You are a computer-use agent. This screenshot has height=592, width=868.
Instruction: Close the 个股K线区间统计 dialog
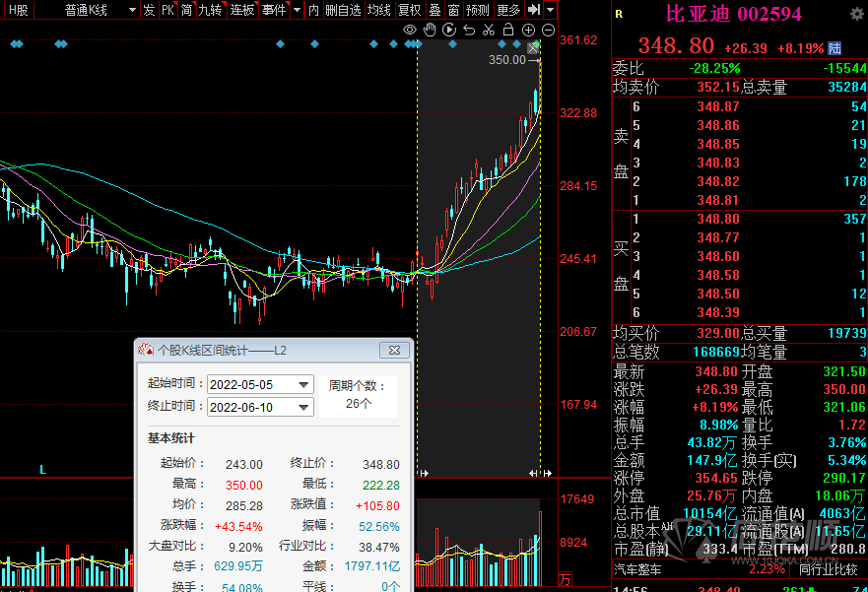tap(394, 351)
